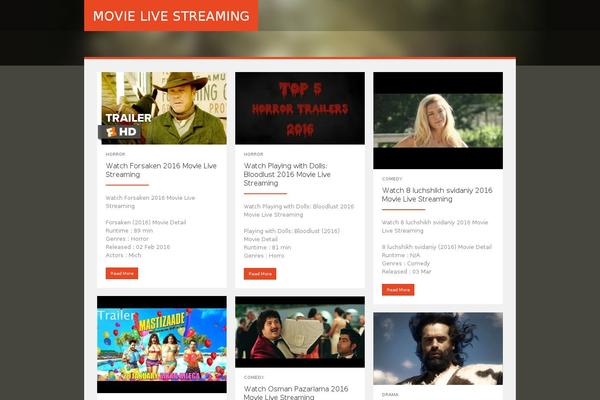The image size is (600, 400).
Task: Open Watch 8 luchshikh svidaniy 2016 title
Action: (437, 194)
